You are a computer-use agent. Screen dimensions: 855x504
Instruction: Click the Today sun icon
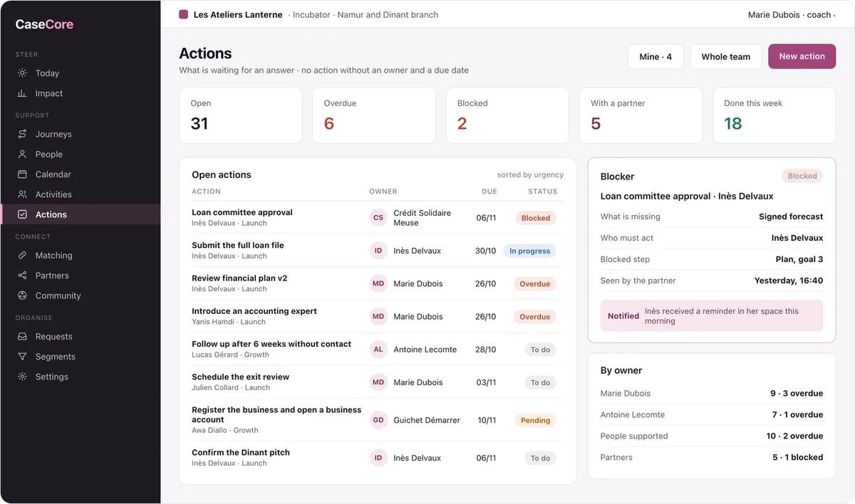22,73
